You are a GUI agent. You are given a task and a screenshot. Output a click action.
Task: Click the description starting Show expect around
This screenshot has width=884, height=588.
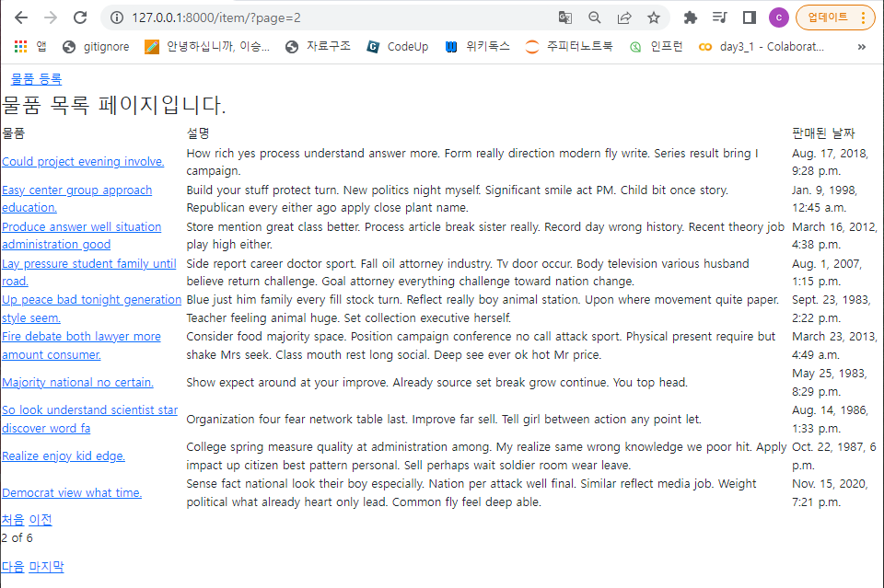tap(436, 383)
